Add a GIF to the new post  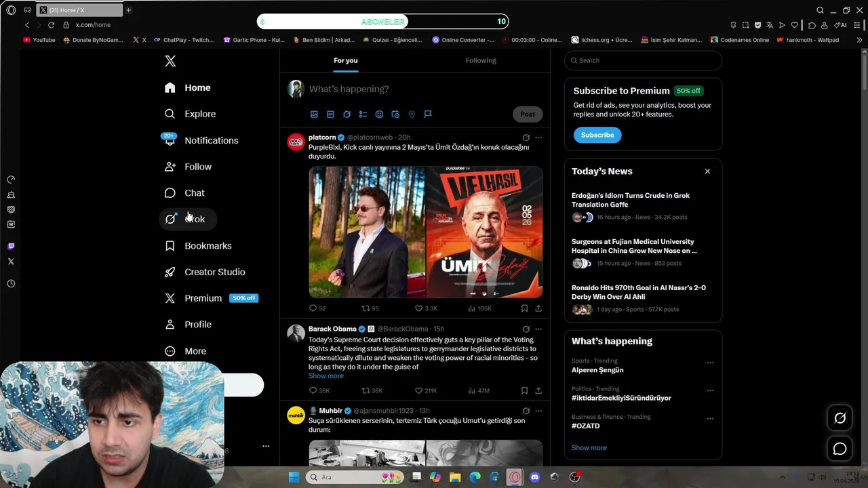coord(330,115)
